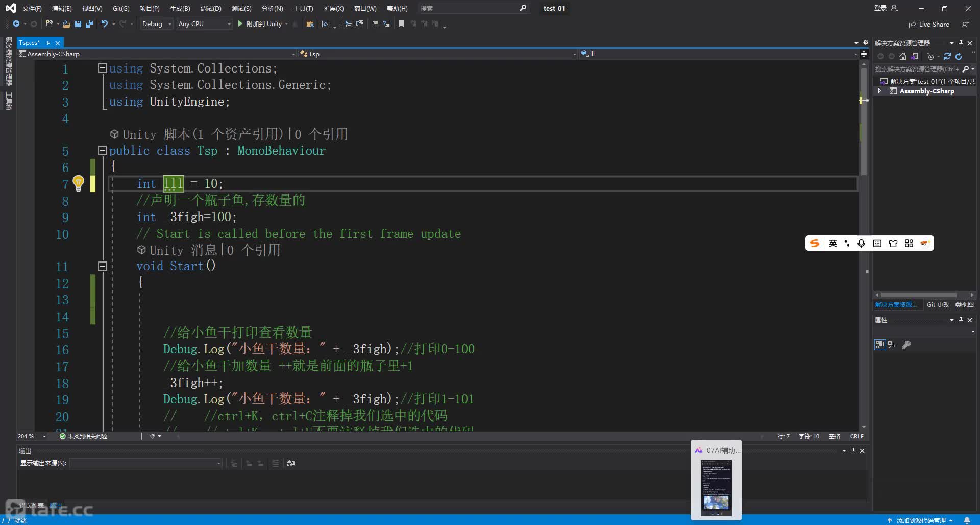Switch to the 错误列表 tab
Image resolution: width=980 pixels, height=525 pixels.
pyautogui.click(x=32, y=506)
